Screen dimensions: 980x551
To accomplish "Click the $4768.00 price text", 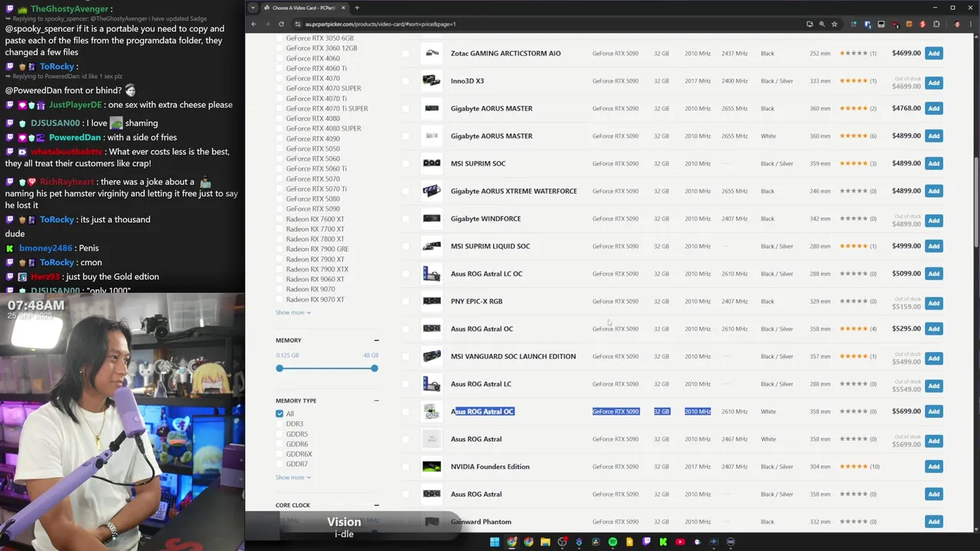I will tap(906, 109).
